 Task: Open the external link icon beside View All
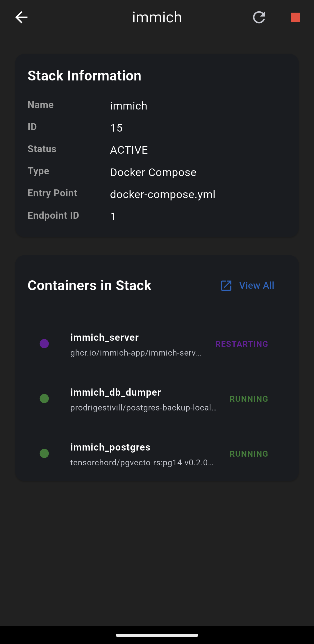click(x=226, y=286)
